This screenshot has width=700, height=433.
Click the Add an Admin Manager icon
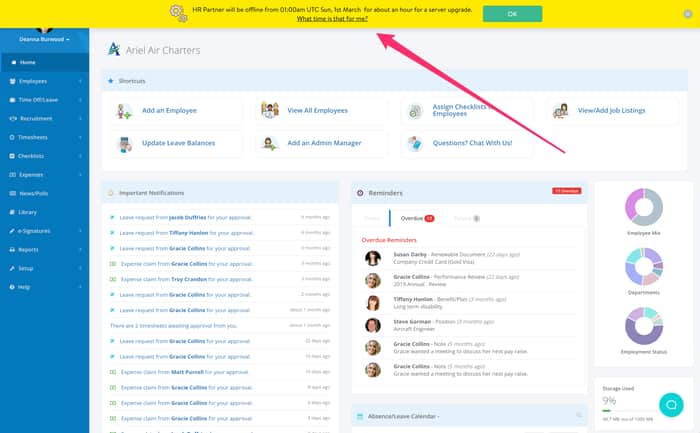point(269,143)
